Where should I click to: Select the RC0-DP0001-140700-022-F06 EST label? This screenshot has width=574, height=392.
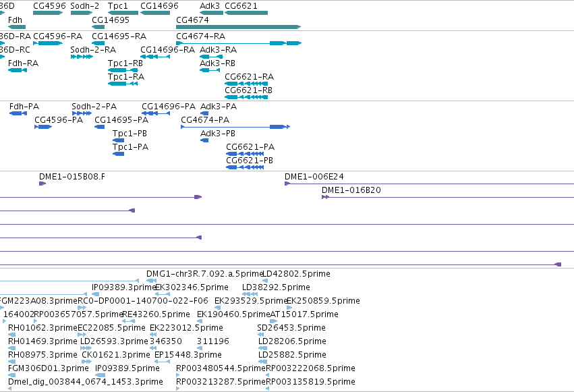click(x=143, y=301)
